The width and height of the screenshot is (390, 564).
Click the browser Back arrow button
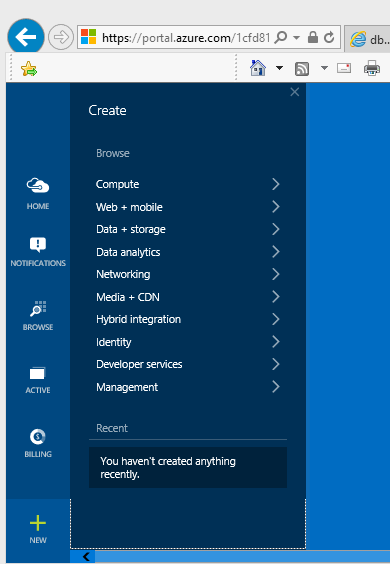(26, 37)
